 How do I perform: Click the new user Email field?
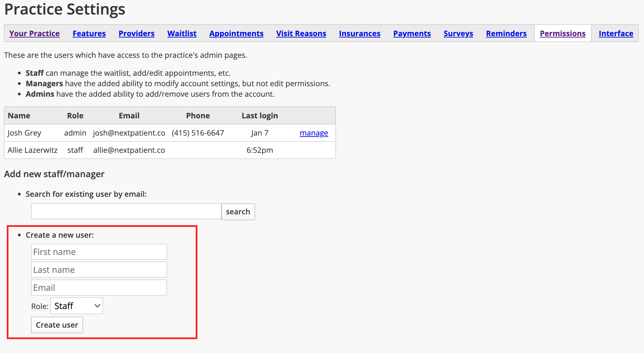point(99,288)
